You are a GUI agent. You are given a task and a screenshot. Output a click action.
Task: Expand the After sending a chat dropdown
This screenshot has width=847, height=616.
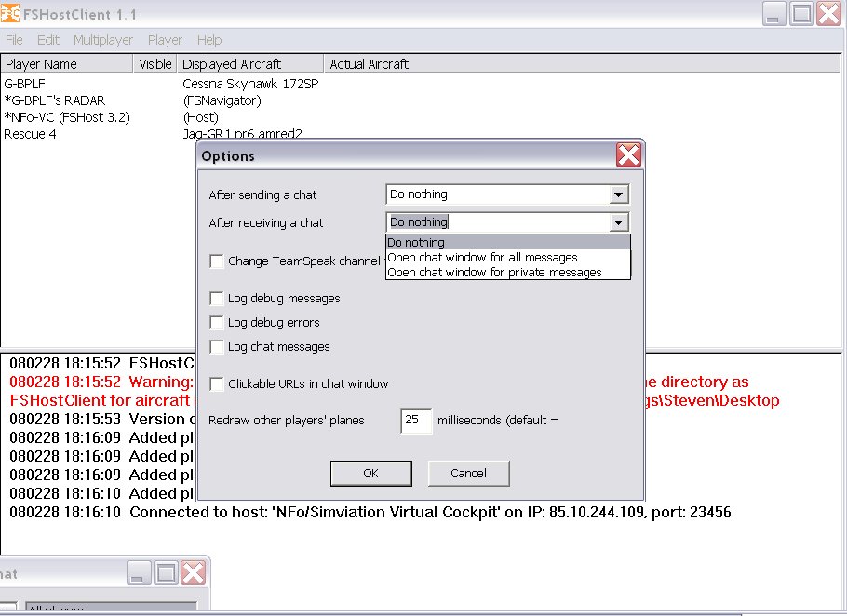[x=618, y=194]
